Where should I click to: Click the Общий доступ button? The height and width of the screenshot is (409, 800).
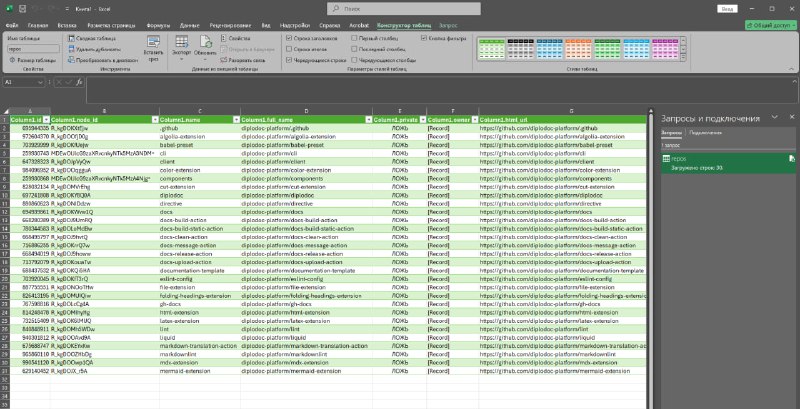click(x=770, y=25)
